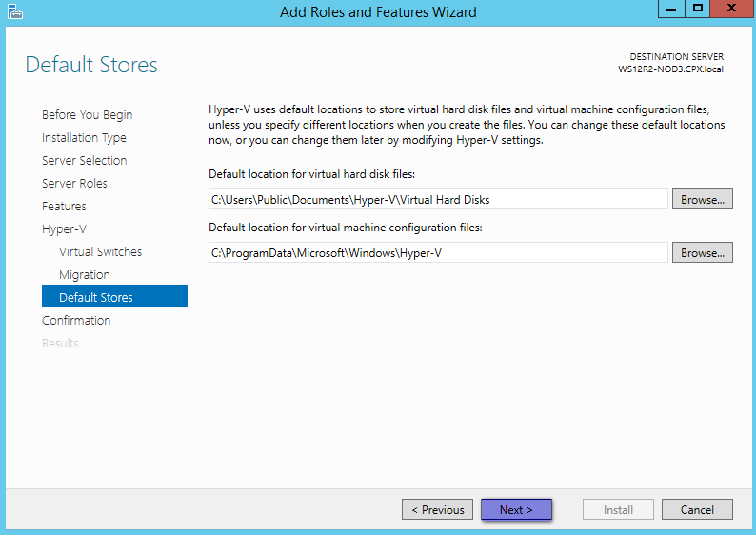Click the destination server name WS12R2-NOD3.CPX.local
This screenshot has width=756, height=535.
click(670, 69)
